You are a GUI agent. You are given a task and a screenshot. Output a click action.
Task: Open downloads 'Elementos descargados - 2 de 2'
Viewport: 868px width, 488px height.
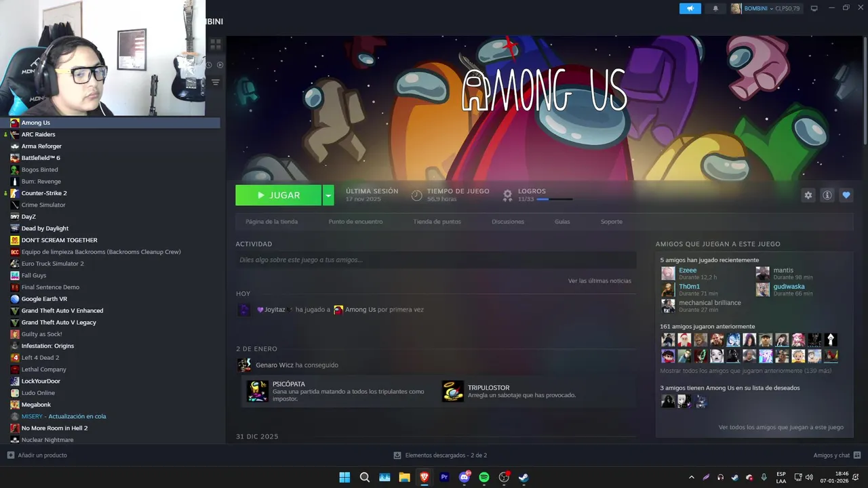pos(441,455)
